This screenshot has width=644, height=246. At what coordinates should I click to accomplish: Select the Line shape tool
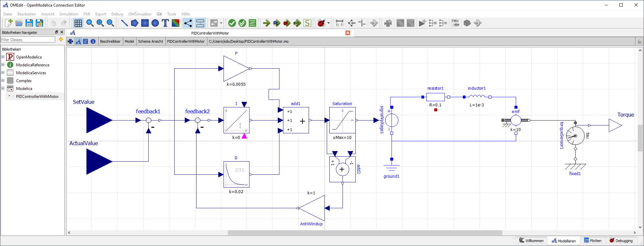(124, 23)
